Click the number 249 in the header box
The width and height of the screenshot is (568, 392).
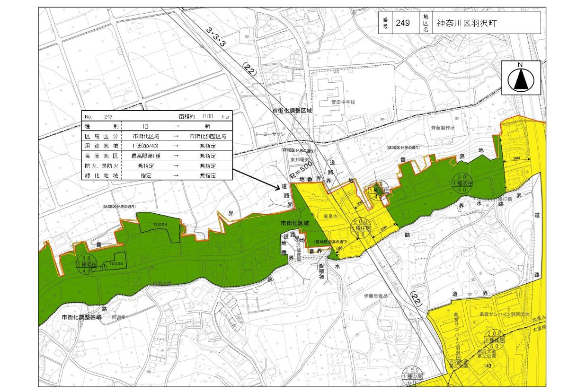403,23
